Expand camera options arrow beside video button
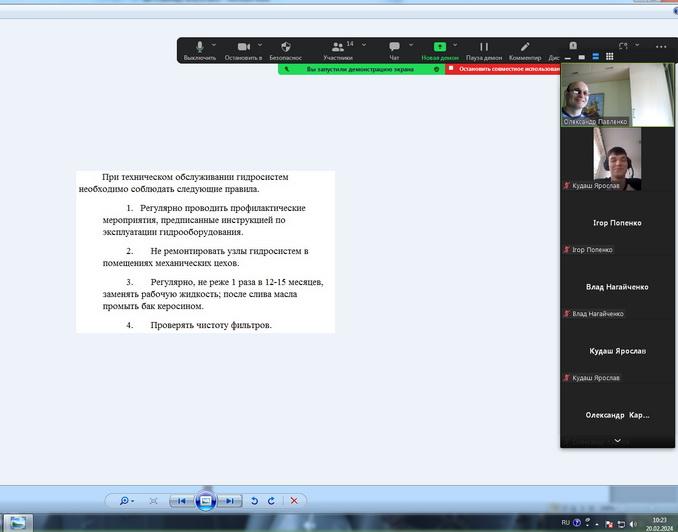 click(261, 44)
